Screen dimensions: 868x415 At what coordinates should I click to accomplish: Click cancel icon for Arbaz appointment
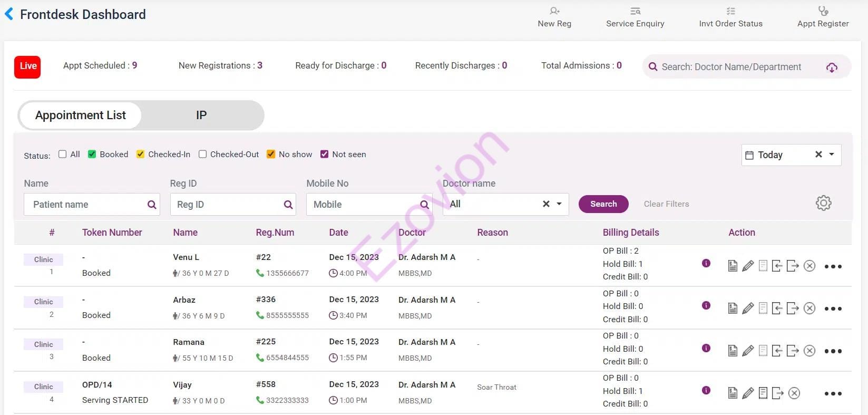click(x=810, y=308)
